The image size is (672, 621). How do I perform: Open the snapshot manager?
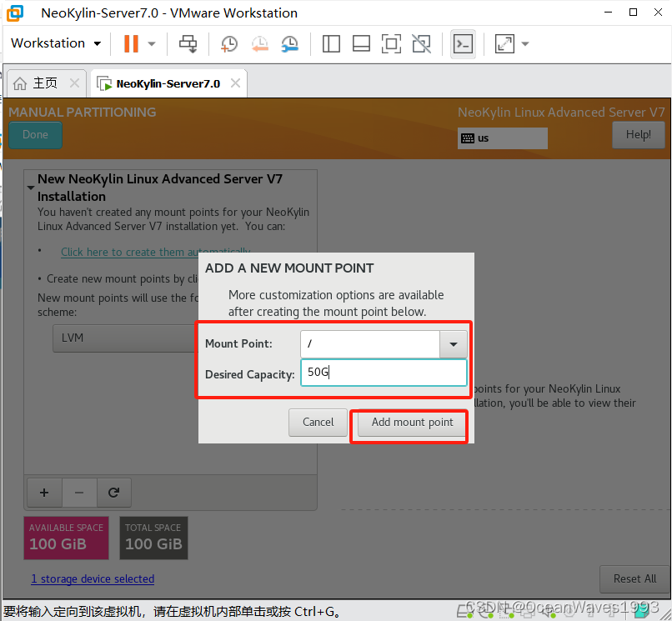click(x=290, y=44)
